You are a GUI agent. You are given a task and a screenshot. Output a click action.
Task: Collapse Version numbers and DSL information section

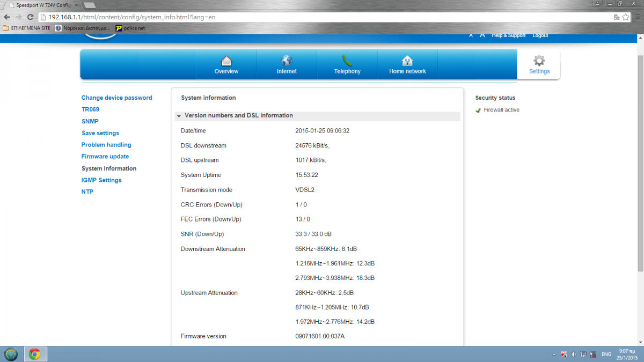[x=179, y=116]
